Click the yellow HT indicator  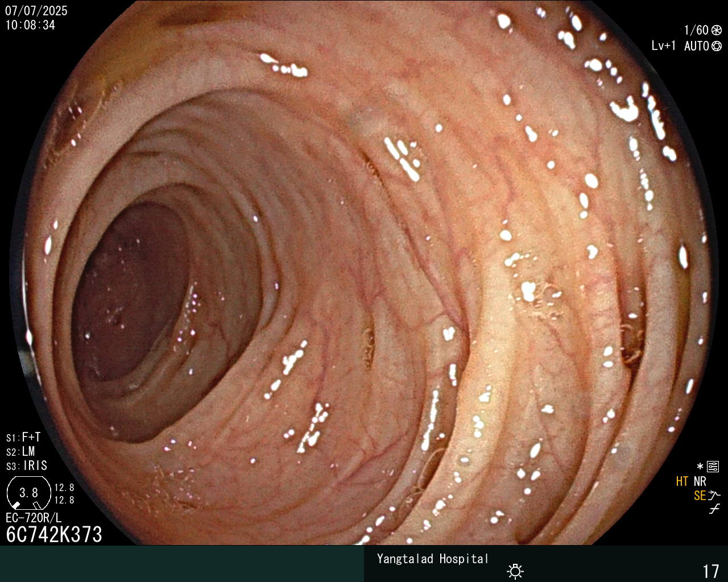tap(682, 481)
